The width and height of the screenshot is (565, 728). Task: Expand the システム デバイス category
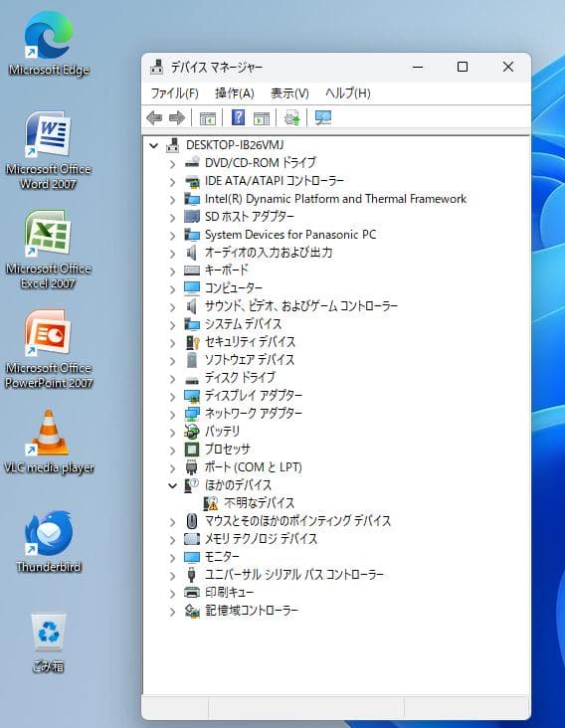(172, 324)
